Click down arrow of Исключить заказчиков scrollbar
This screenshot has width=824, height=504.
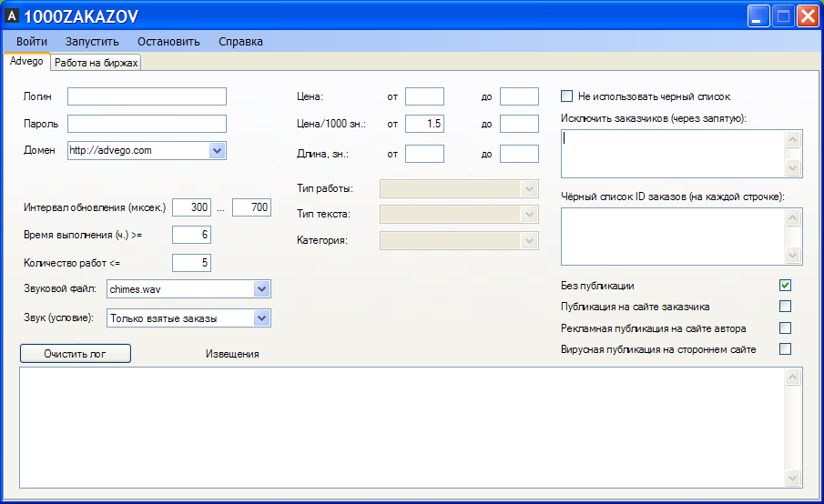(x=792, y=168)
